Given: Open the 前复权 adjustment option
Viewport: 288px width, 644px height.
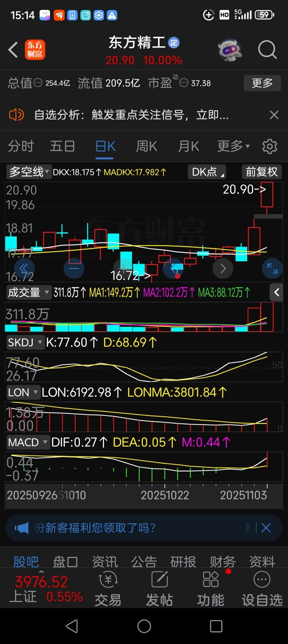Looking at the screenshot, I should tap(262, 172).
